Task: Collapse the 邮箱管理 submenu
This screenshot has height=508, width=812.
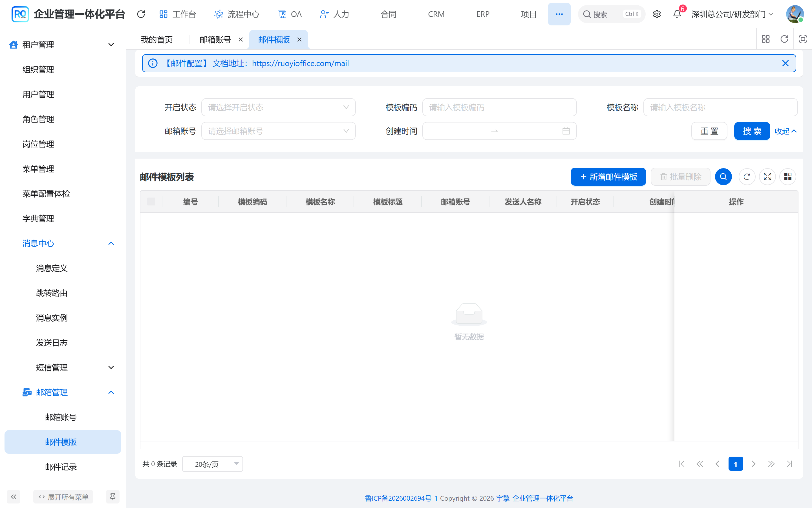Action: click(63, 392)
